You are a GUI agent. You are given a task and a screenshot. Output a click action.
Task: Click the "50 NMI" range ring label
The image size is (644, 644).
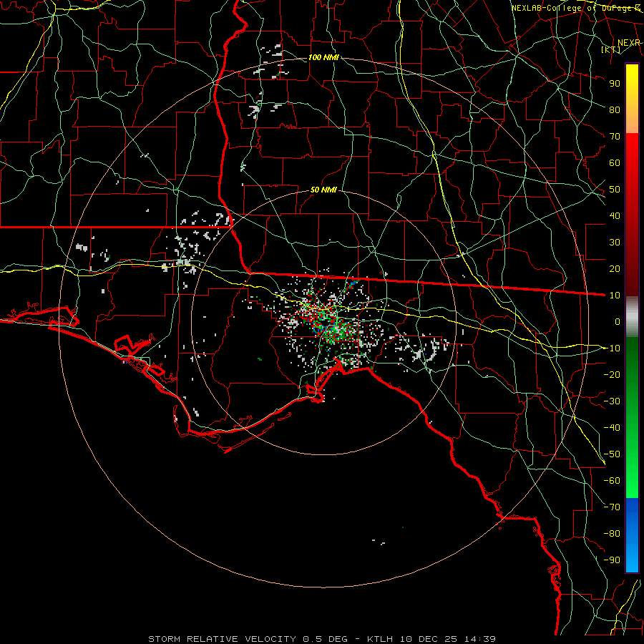pyautogui.click(x=323, y=190)
